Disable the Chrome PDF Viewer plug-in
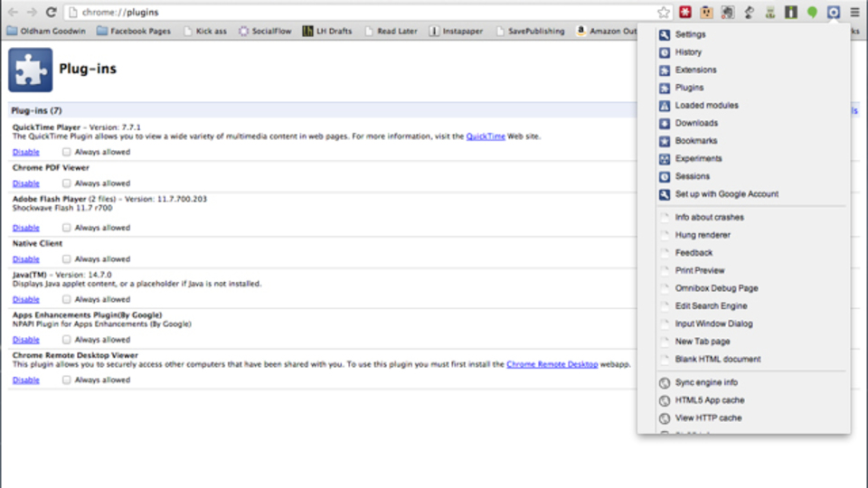Image resolution: width=868 pixels, height=488 pixels. (x=26, y=183)
